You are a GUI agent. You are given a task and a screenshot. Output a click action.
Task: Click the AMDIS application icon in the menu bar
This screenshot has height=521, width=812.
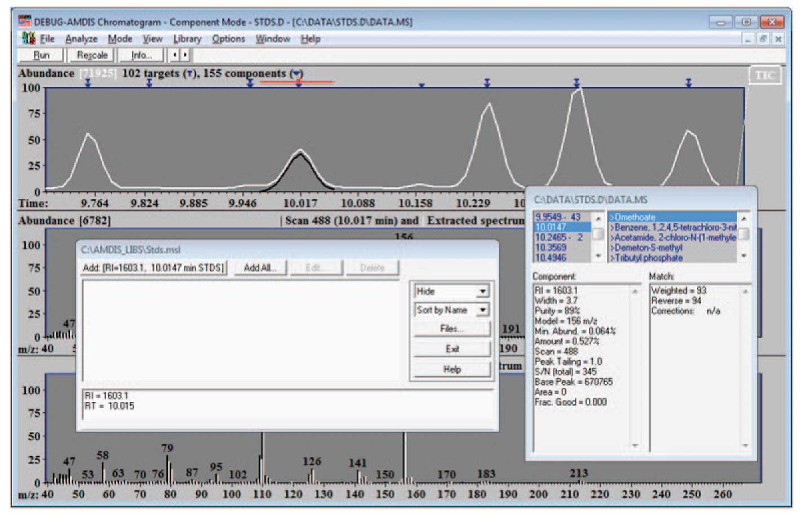[x=28, y=39]
